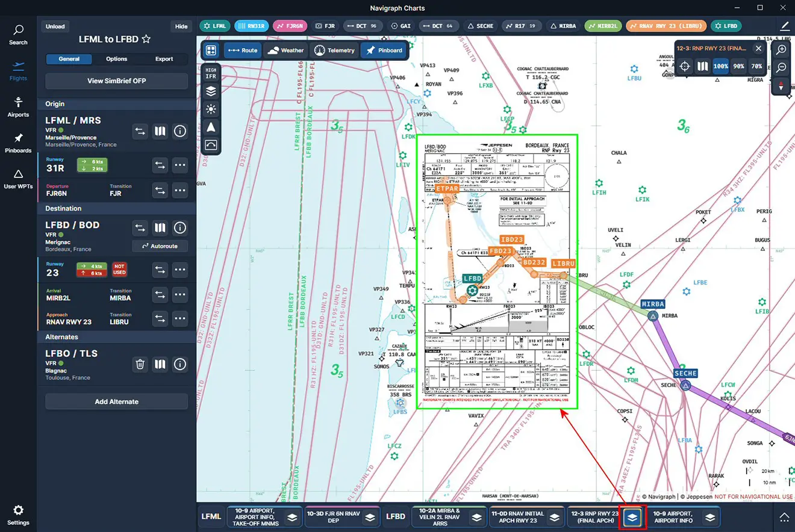
Task: Delete alternate LFBO / TLS
Action: pos(140,364)
